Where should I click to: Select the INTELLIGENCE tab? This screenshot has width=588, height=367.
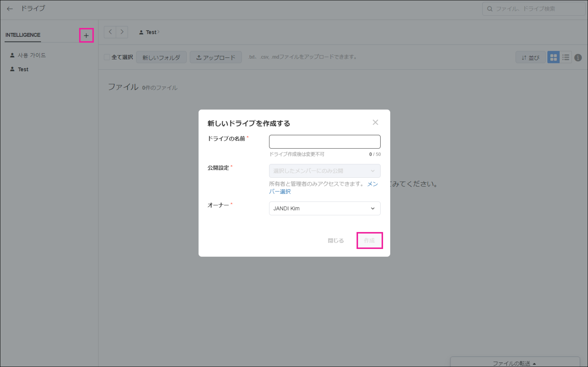tap(23, 35)
